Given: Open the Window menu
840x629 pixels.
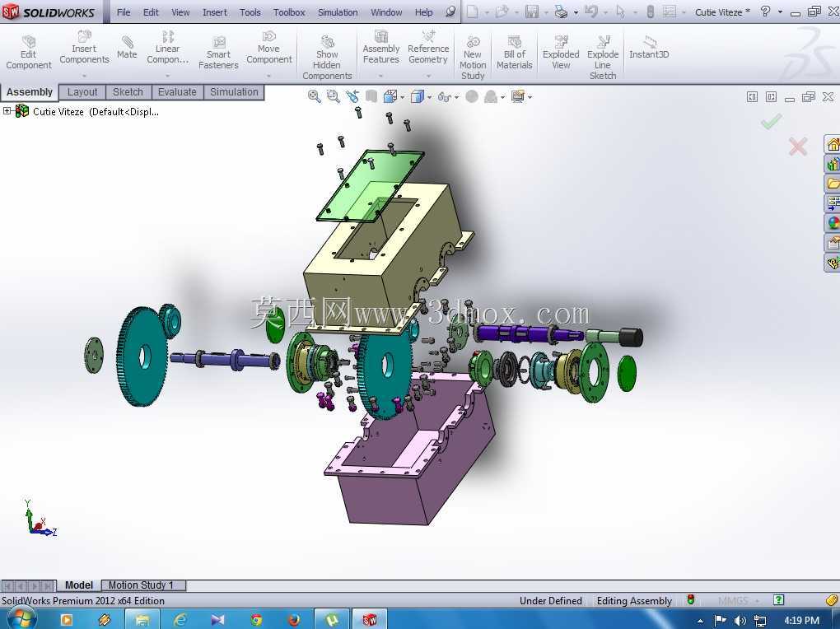Looking at the screenshot, I should [x=387, y=12].
